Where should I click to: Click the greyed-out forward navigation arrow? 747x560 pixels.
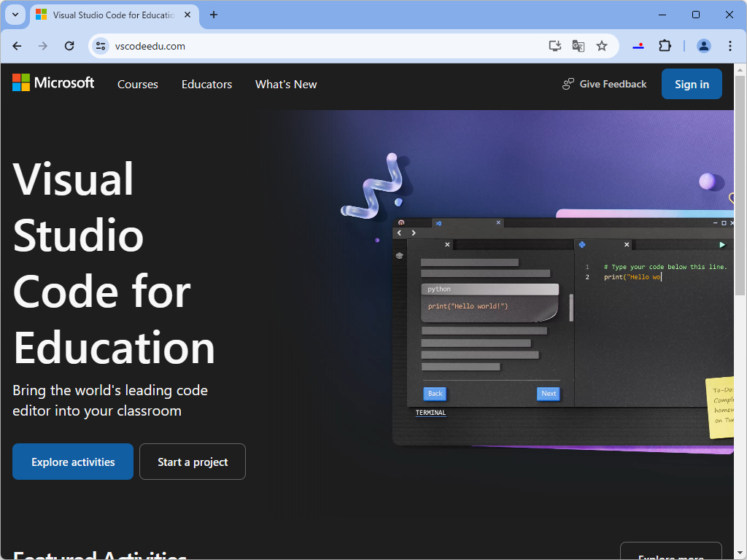[x=43, y=45]
